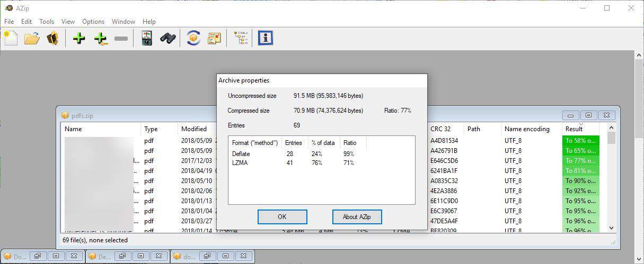The image size is (644, 264).
Task: Sort file list by Modified column header
Action: click(197, 129)
